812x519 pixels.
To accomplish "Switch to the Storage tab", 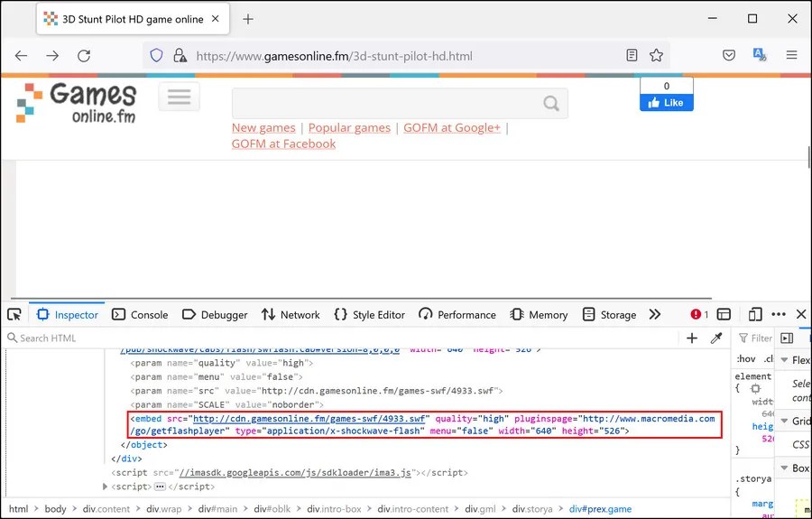I will pos(609,314).
